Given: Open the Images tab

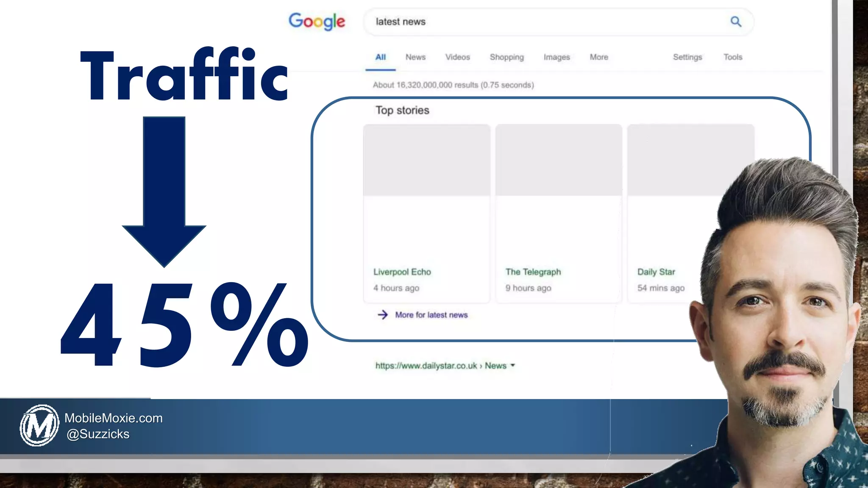Looking at the screenshot, I should coord(556,57).
